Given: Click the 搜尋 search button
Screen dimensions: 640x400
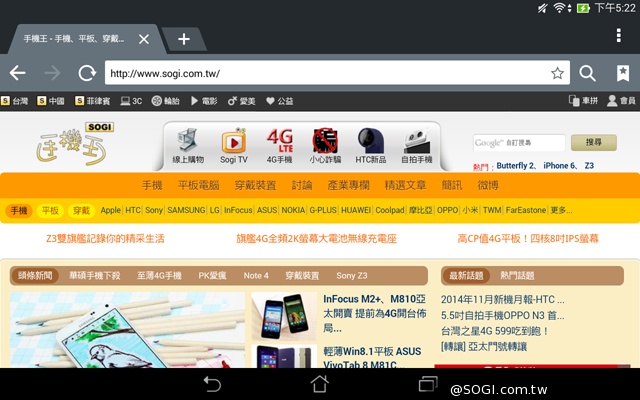Looking at the screenshot, I should point(593,142).
